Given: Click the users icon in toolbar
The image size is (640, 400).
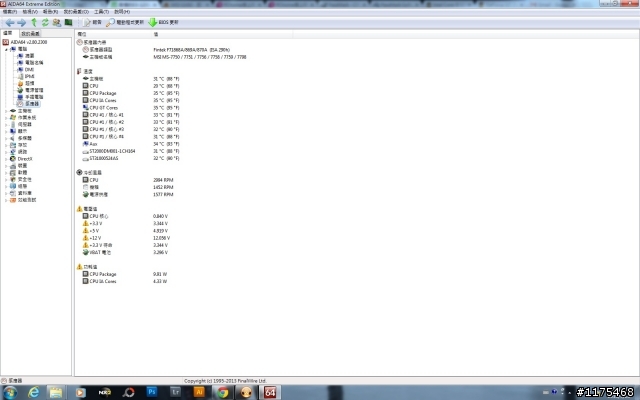Looking at the screenshot, I should click(x=57, y=22).
